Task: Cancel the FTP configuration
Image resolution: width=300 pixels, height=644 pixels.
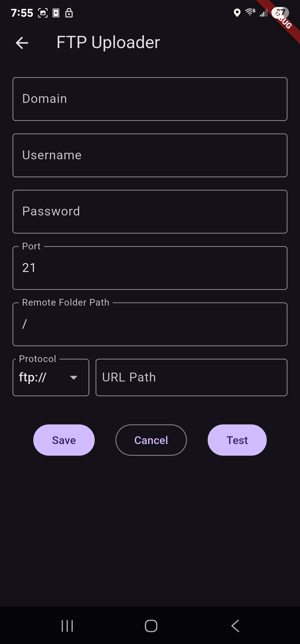Action: pos(151,440)
